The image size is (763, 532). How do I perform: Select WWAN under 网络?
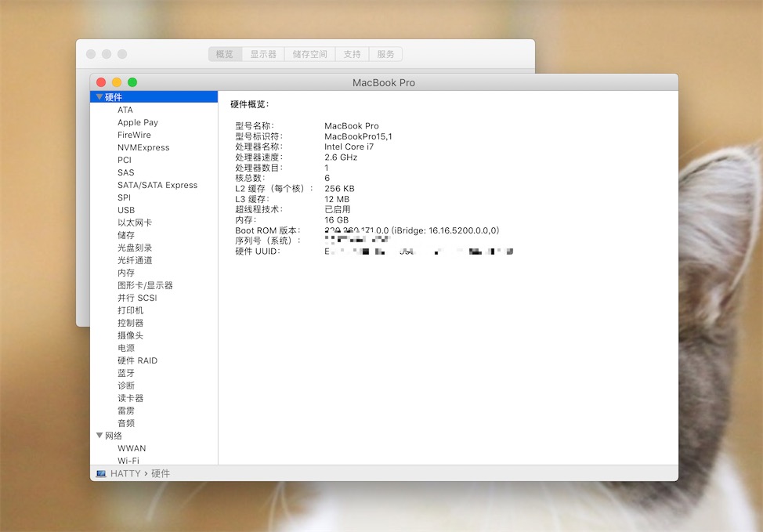[x=132, y=448]
